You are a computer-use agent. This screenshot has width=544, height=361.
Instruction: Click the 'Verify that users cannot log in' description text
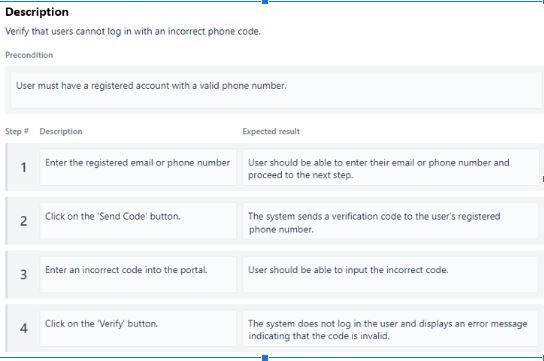[x=133, y=32]
